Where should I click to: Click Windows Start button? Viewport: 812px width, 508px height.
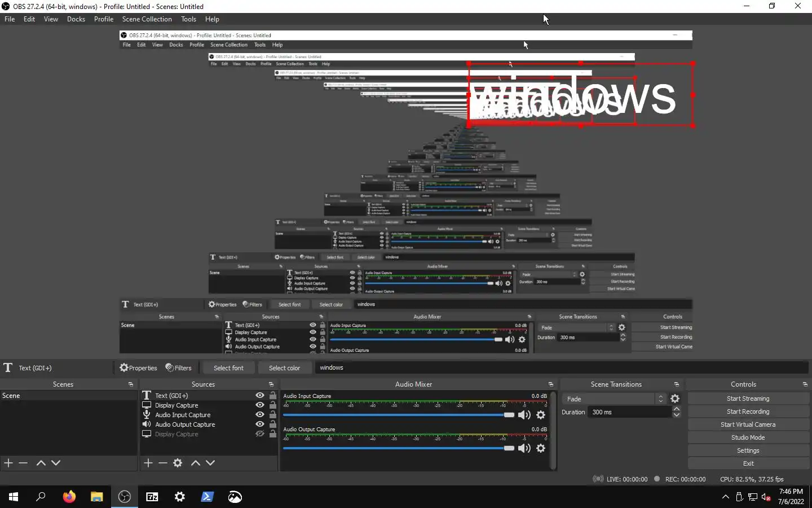coord(14,497)
